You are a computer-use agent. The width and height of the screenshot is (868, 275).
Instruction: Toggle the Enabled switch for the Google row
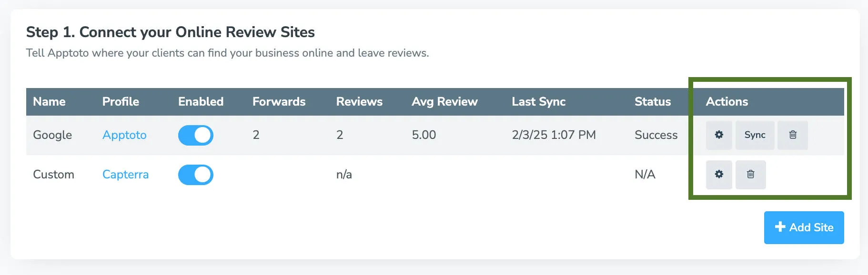click(196, 135)
